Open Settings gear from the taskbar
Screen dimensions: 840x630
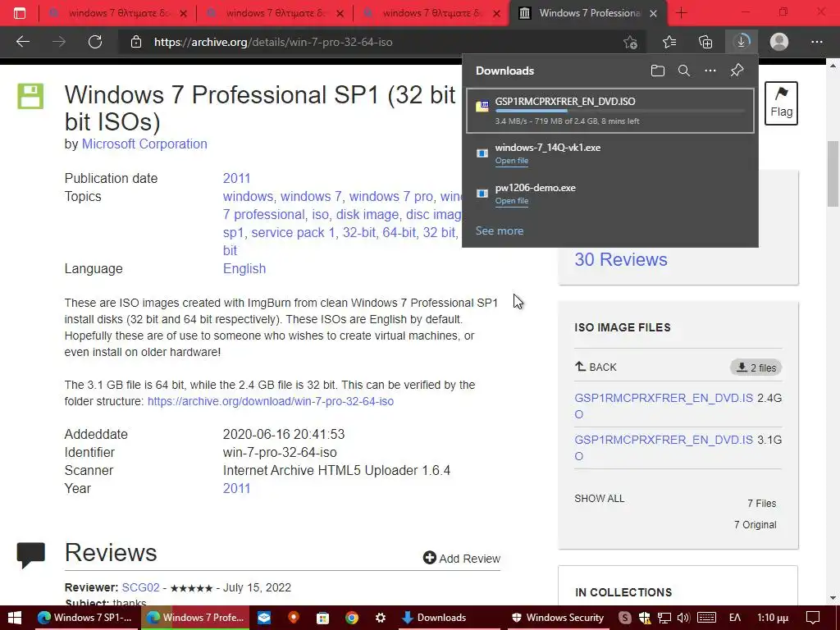pyautogui.click(x=381, y=618)
